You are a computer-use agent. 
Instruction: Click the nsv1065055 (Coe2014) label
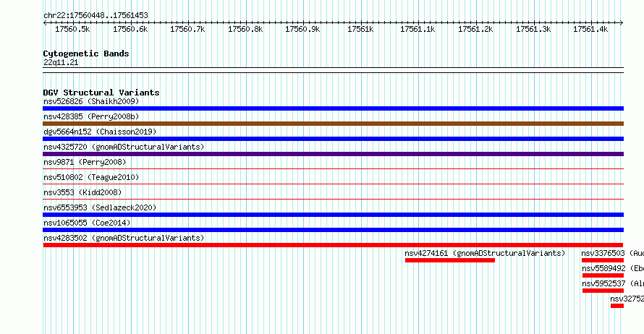[87, 223]
